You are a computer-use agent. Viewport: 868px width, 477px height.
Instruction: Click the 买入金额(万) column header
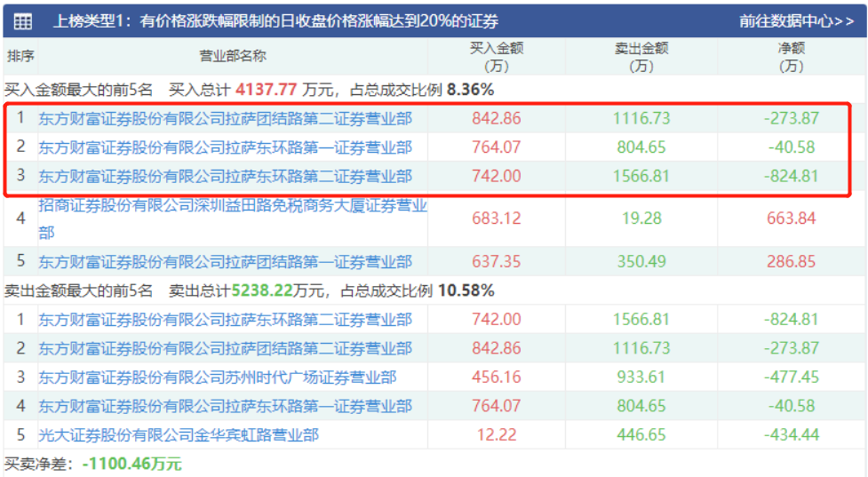(x=497, y=57)
